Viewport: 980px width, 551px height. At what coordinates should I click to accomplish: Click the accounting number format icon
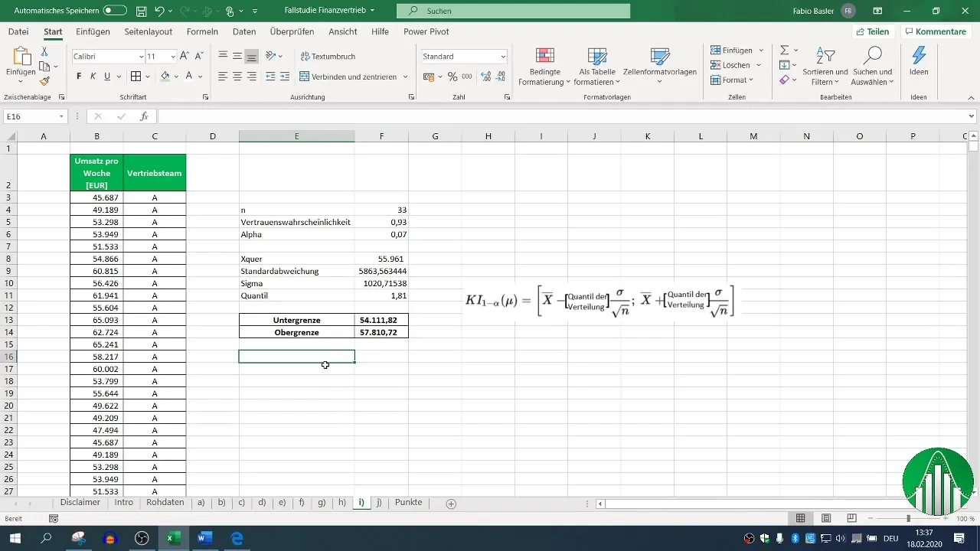point(428,77)
